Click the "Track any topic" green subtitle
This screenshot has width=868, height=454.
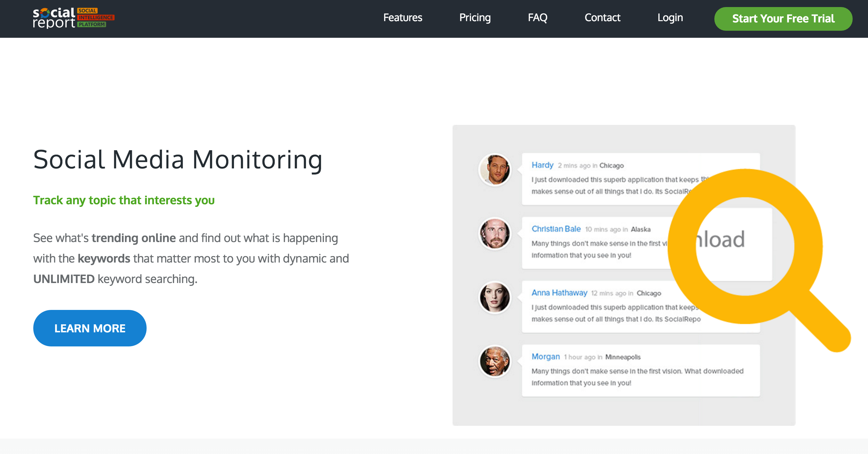pos(124,200)
